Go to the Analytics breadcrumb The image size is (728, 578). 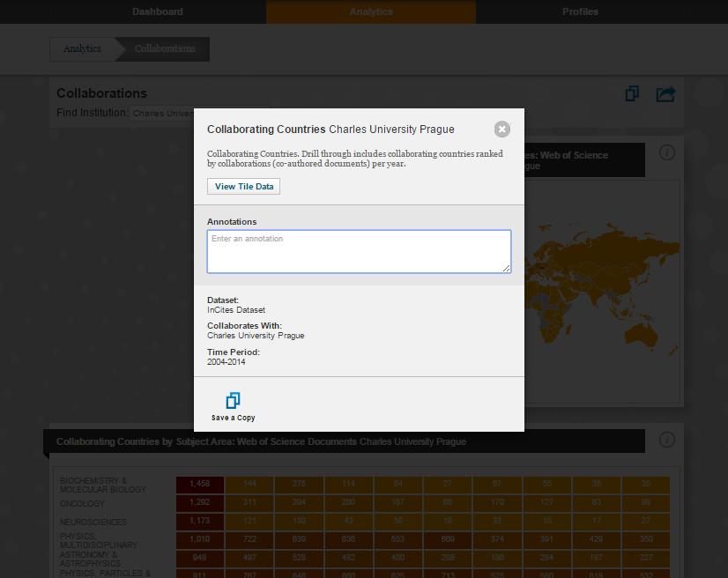coord(82,48)
